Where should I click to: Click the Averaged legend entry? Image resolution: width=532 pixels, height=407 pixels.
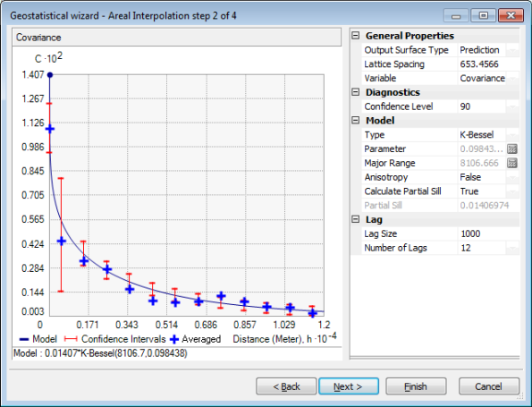tap(196, 339)
